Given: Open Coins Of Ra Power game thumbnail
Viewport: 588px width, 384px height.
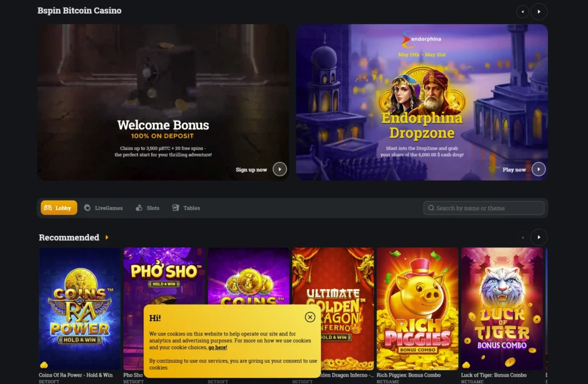Looking at the screenshot, I should [80, 309].
